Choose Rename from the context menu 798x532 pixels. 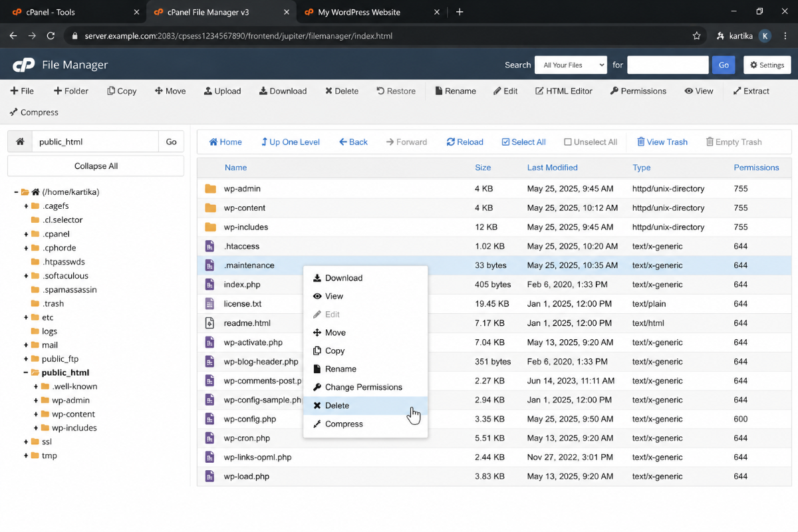[365, 369]
